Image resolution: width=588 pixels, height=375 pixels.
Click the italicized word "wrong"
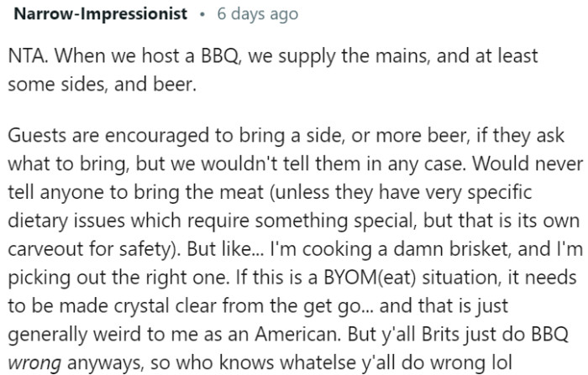point(34,363)
